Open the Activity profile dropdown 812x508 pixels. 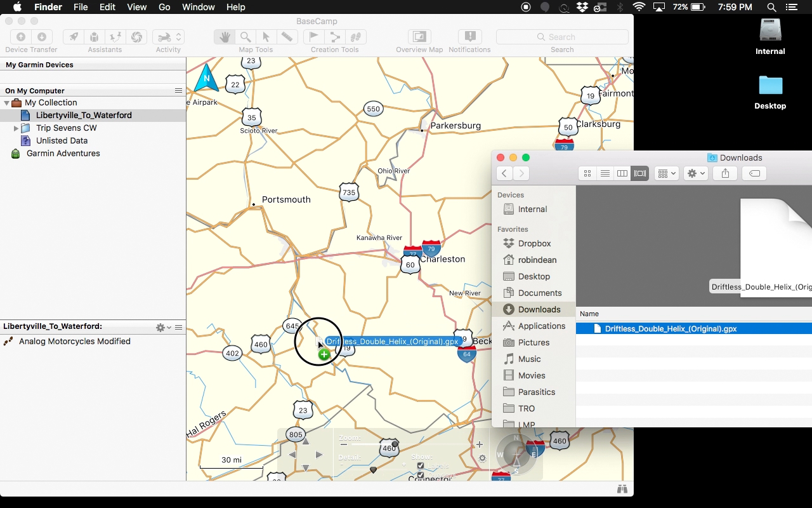click(x=169, y=37)
